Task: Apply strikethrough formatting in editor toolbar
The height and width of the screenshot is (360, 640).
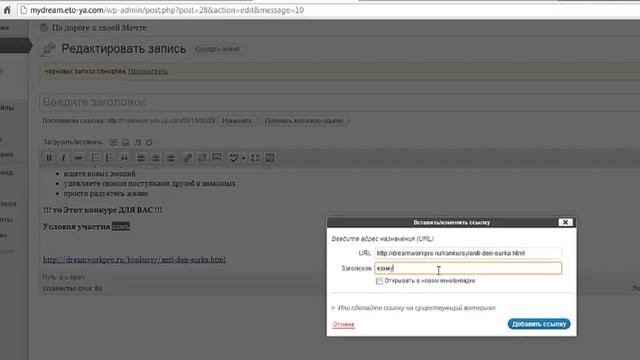Action: [x=78, y=158]
